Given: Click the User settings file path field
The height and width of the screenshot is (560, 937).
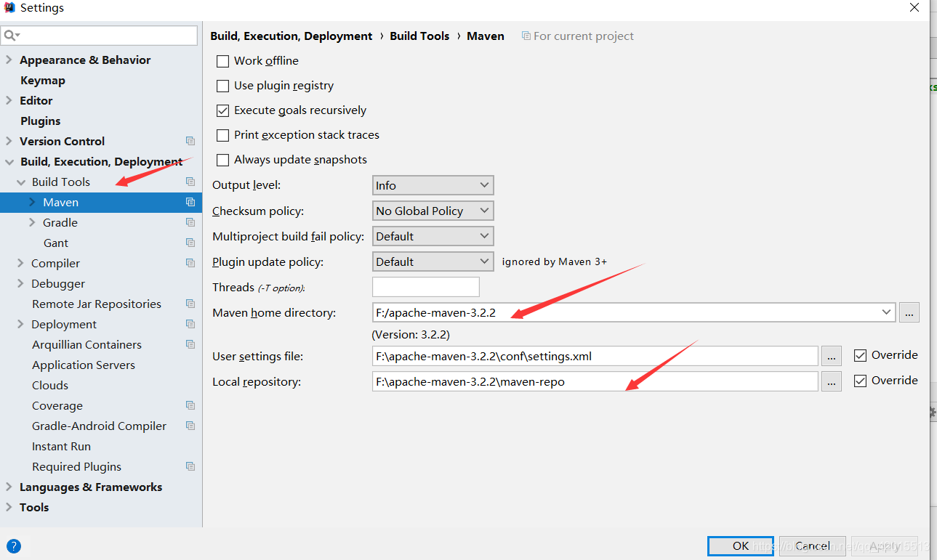Looking at the screenshot, I should pyautogui.click(x=595, y=356).
